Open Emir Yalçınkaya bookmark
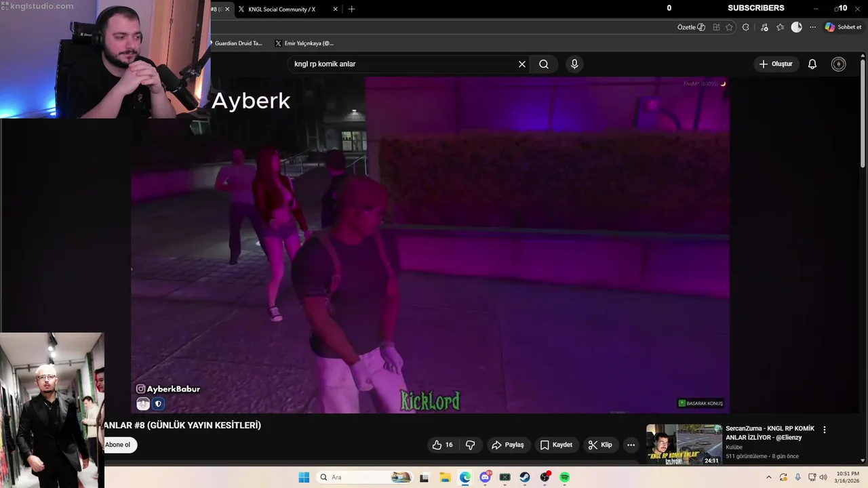 [x=304, y=43]
